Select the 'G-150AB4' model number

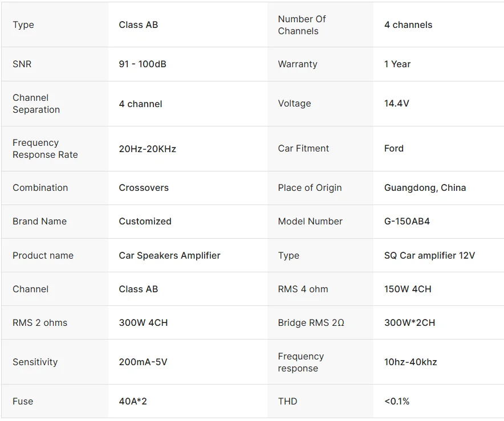(x=407, y=222)
